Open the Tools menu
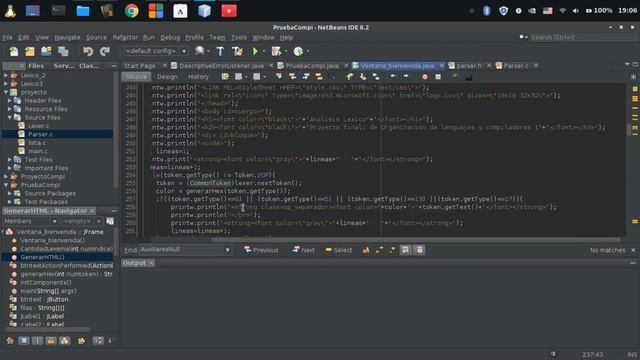Image resolution: width=640 pixels, height=360 pixels. coord(239,37)
